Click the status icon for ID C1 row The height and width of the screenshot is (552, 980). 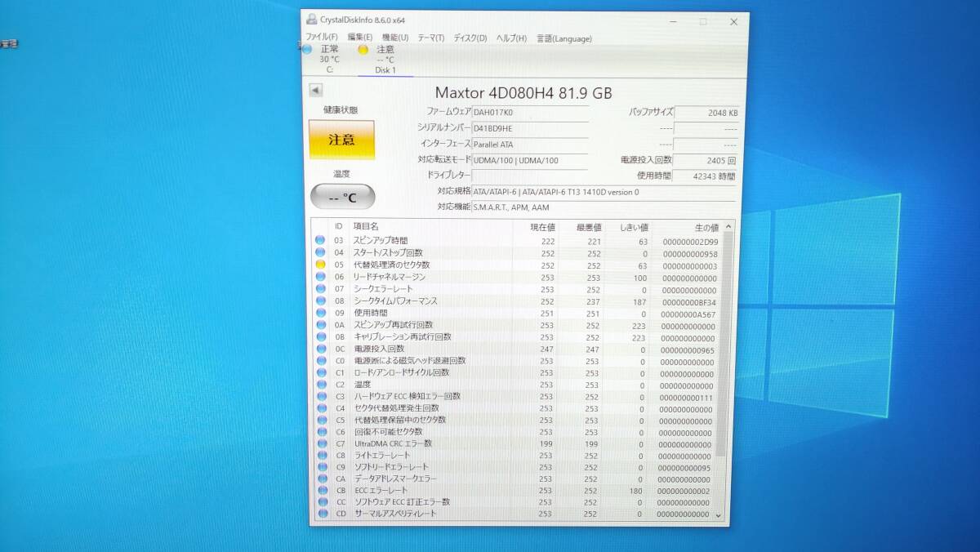point(320,372)
